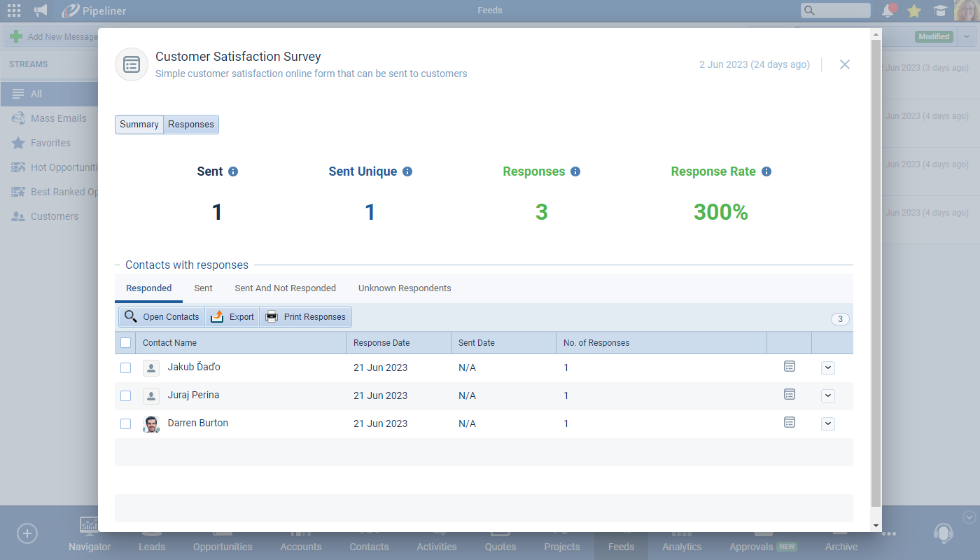Open the app grid launcher icon
The width and height of the screenshot is (980, 560).
coord(14,10)
